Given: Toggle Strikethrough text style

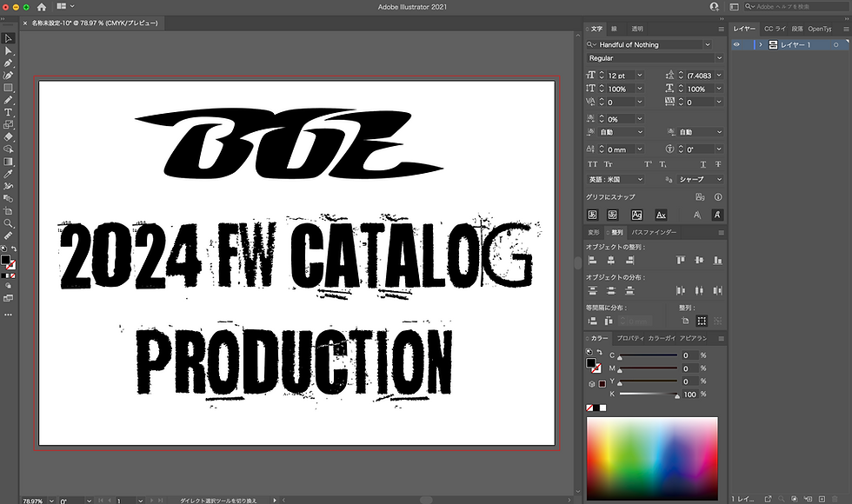Looking at the screenshot, I should (718, 164).
